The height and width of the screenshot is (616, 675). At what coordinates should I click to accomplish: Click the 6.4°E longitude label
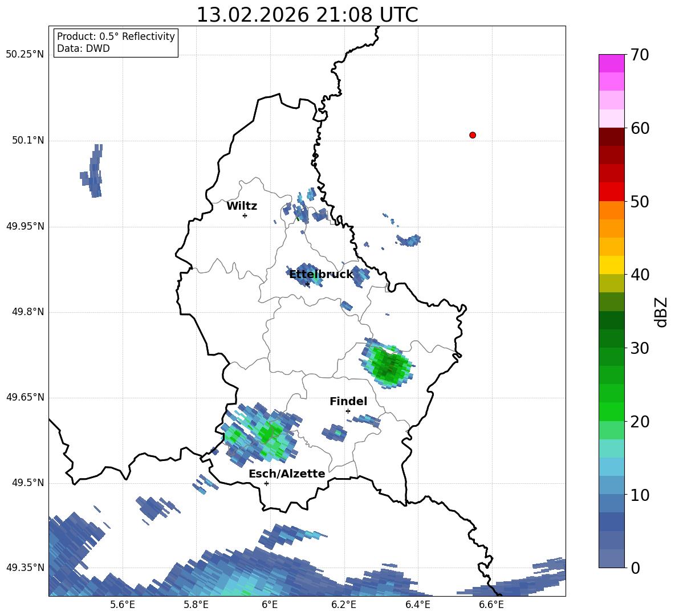[417, 605]
